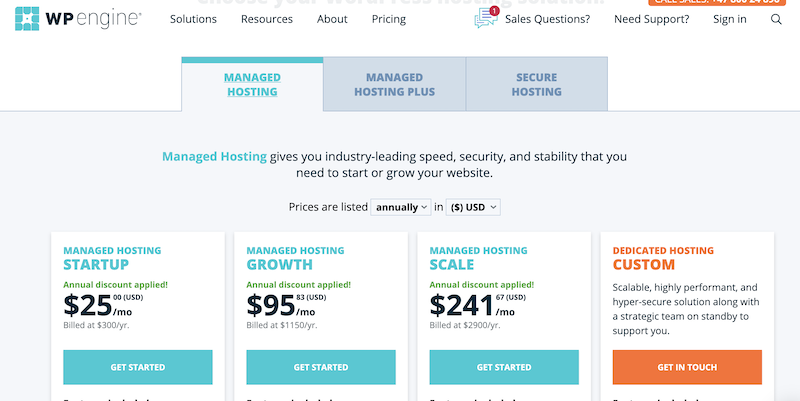Switch to Managed Hosting Plus tab

[x=394, y=84]
